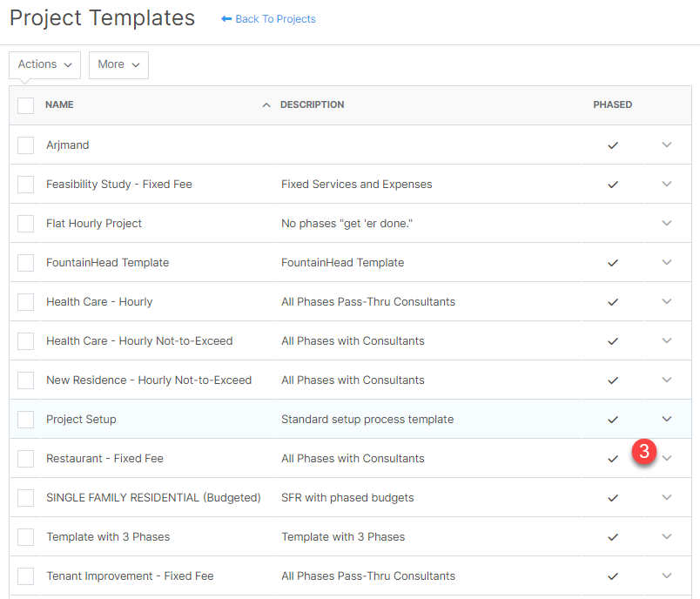Expand the Health Care - Hourly row chevron

667,301
